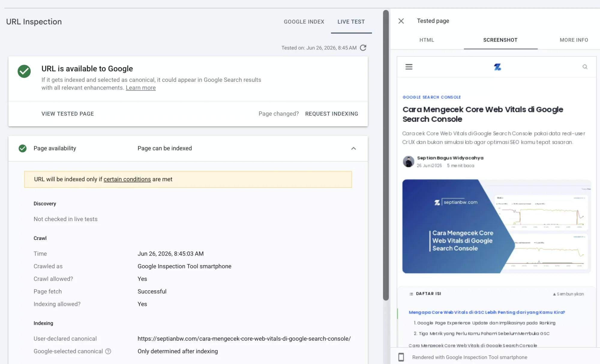The width and height of the screenshot is (600, 364).
Task: Click the 'URL Inspection' heading
Action: (x=34, y=22)
